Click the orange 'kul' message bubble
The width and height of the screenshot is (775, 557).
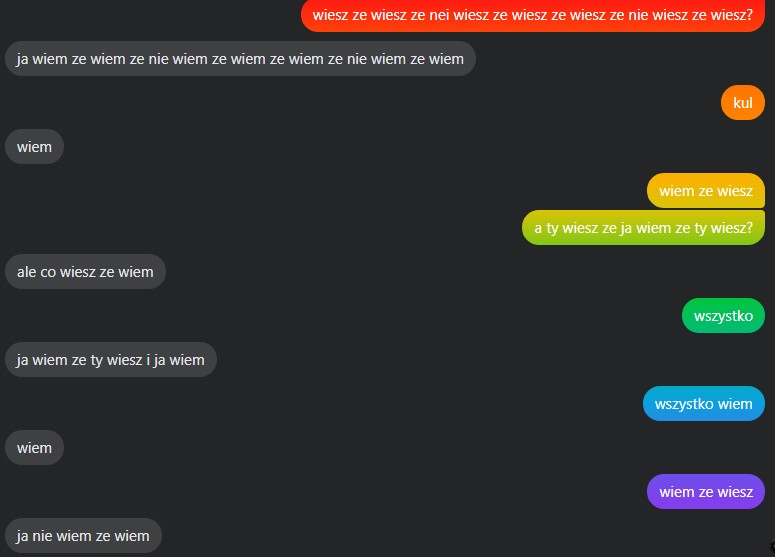pyautogui.click(x=743, y=103)
